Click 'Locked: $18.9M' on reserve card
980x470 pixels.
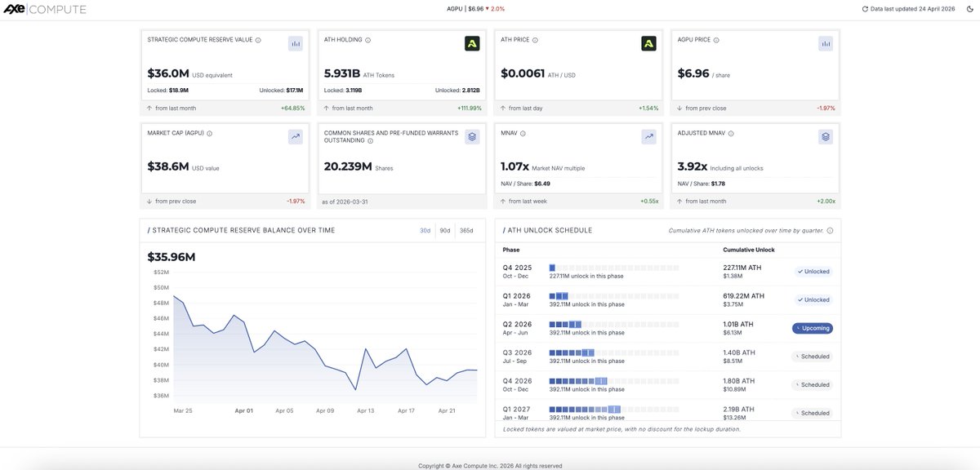click(168, 91)
